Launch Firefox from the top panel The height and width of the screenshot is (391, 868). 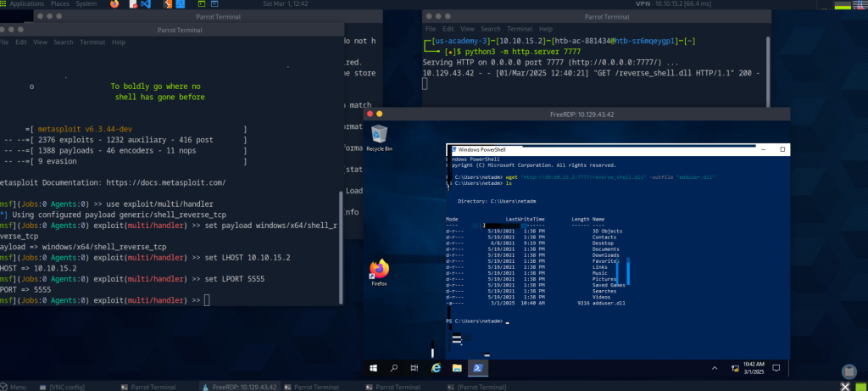pos(114,4)
